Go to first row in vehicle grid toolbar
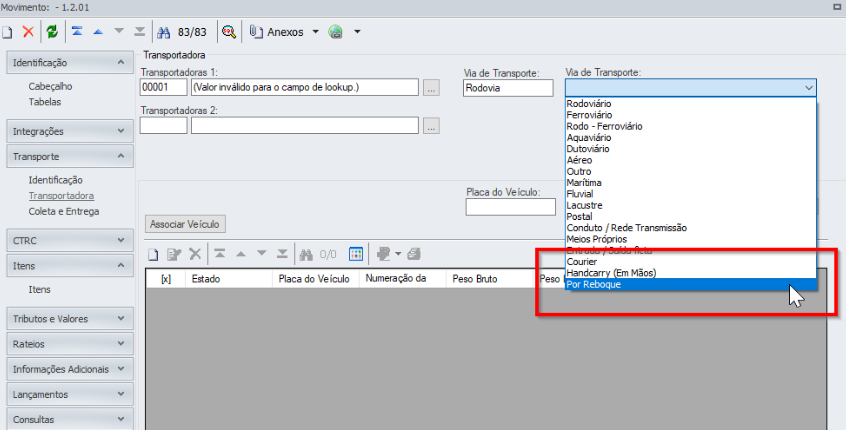The width and height of the screenshot is (846, 430). pos(220,254)
